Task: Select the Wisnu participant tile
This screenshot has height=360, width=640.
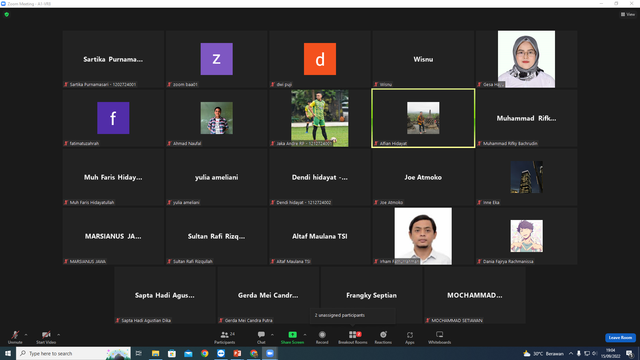Action: pos(423,59)
